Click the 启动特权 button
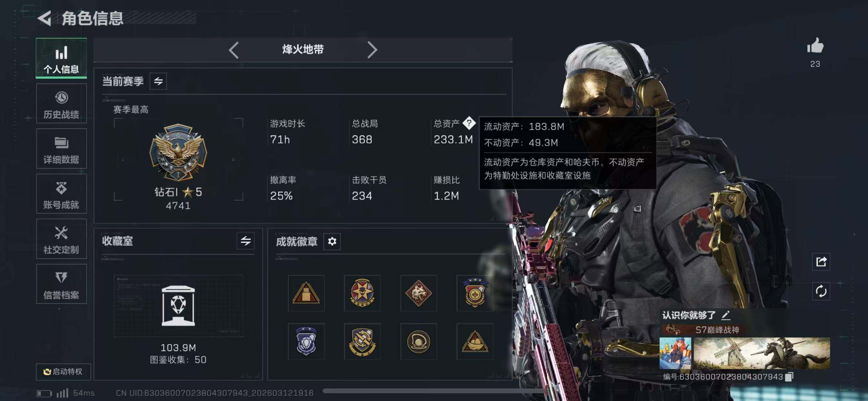The image size is (868, 401). (63, 371)
